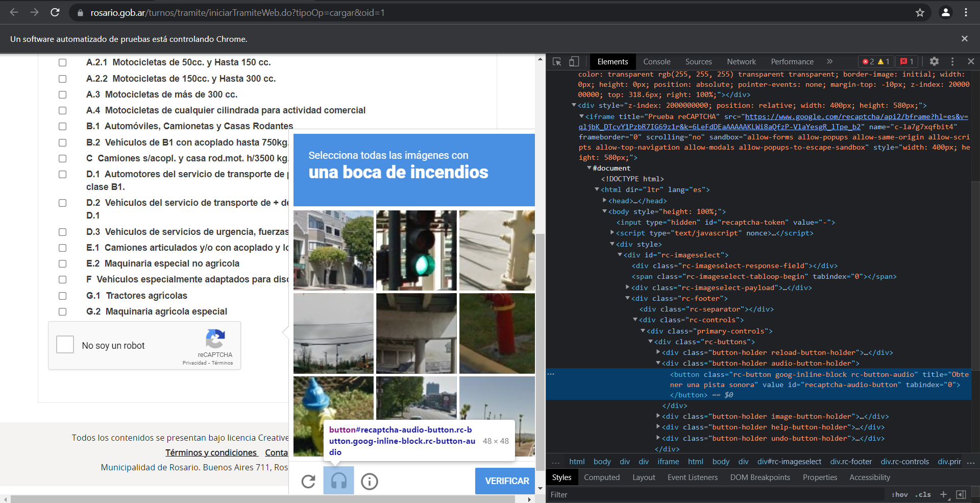Click the reCAPTCHA logo
This screenshot has width=980, height=503.
coord(215,339)
